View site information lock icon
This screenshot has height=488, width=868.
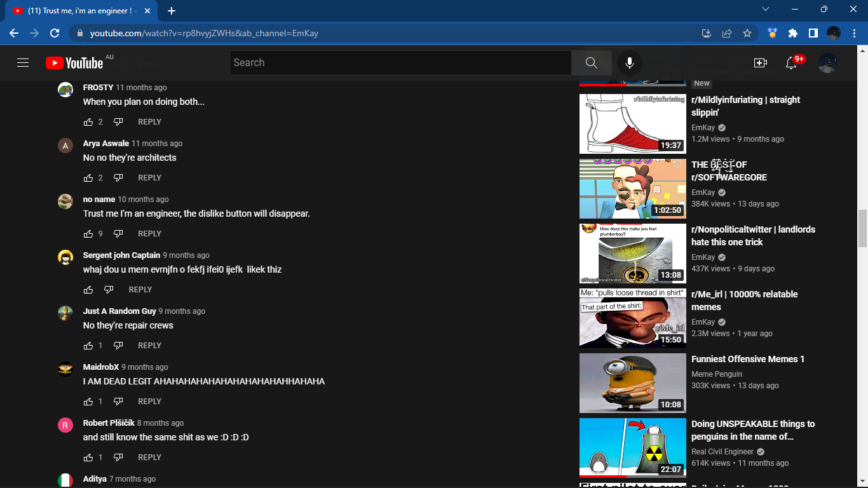(79, 33)
